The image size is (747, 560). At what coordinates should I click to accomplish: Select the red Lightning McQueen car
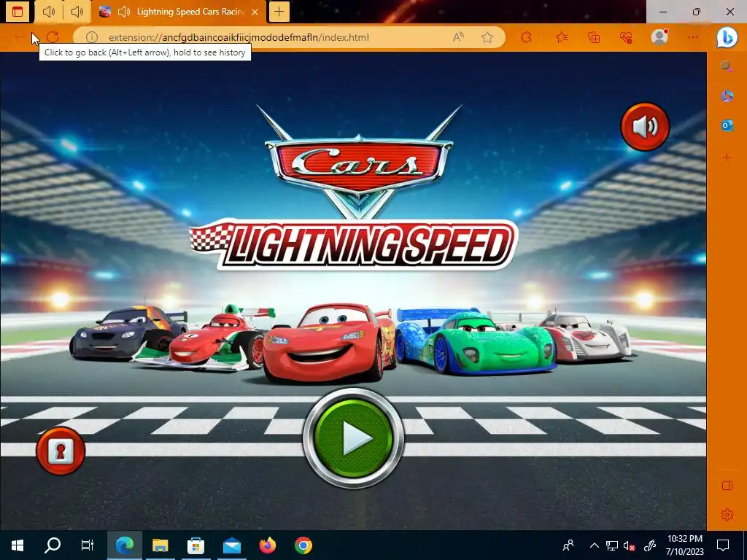(x=330, y=342)
